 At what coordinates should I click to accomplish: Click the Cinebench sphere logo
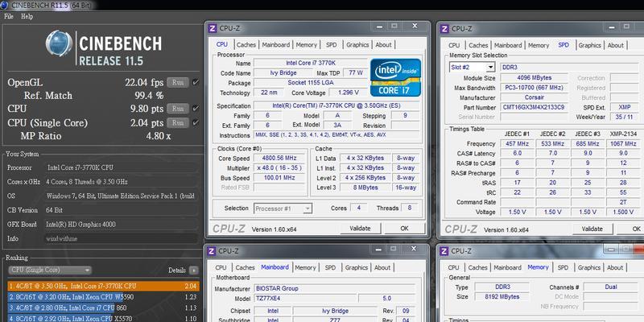(x=59, y=43)
